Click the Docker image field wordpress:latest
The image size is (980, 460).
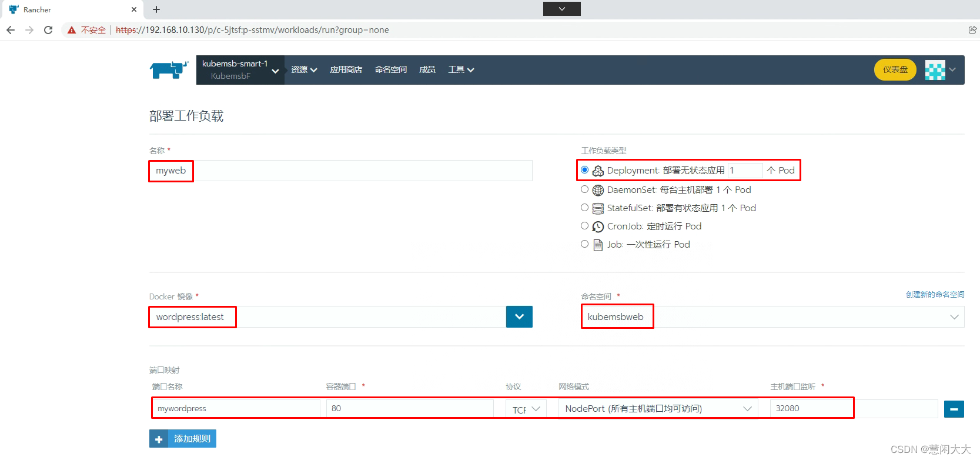coord(327,316)
